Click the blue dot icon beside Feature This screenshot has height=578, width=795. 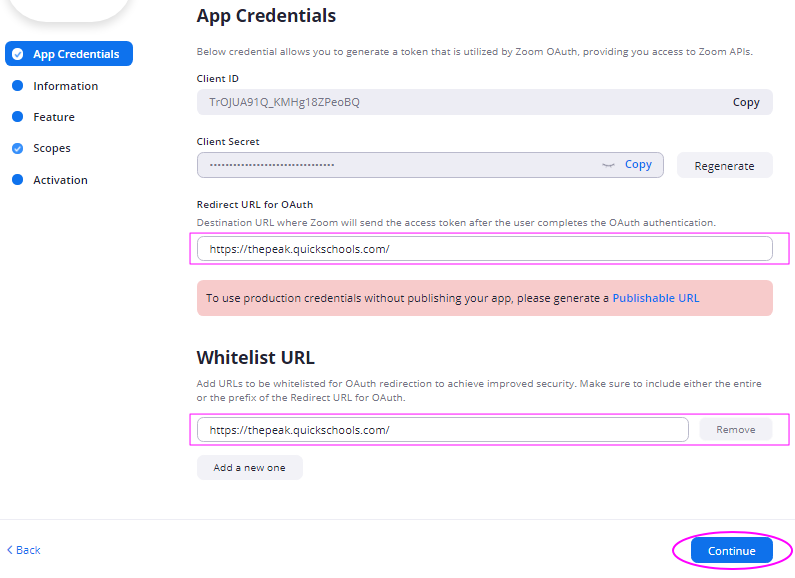17,117
